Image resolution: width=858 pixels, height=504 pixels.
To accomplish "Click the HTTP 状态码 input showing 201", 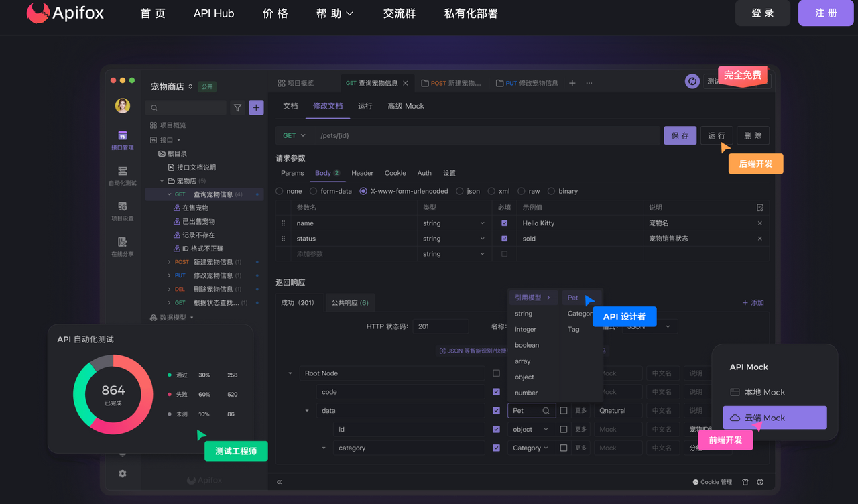I will pos(440,326).
